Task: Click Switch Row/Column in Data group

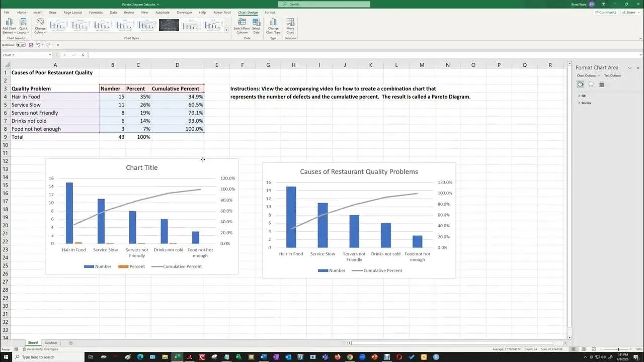Action: click(242, 26)
